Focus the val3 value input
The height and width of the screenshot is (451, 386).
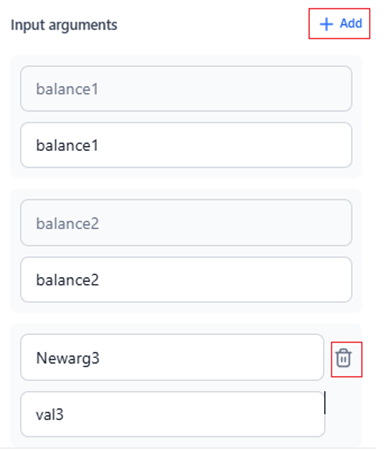point(172,414)
